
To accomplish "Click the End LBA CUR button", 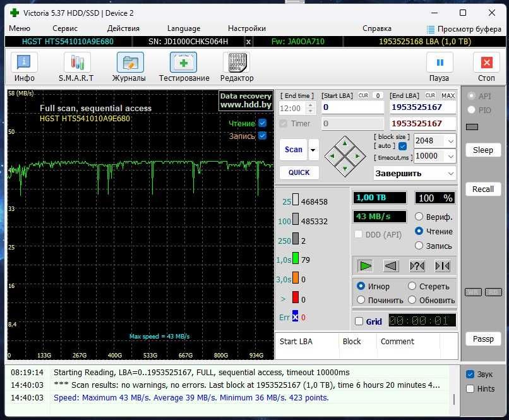I will 431,95.
